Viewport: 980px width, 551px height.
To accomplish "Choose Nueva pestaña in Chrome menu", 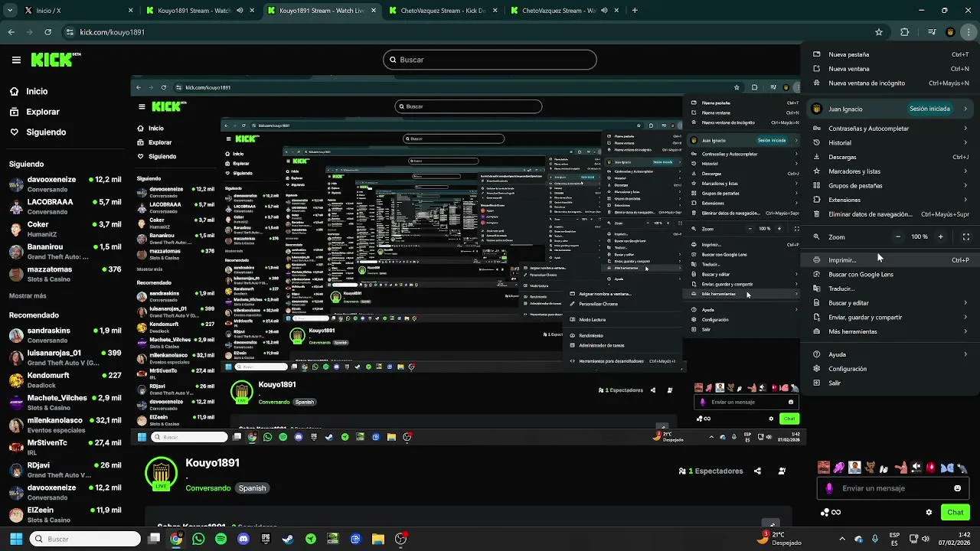I will point(890,54).
